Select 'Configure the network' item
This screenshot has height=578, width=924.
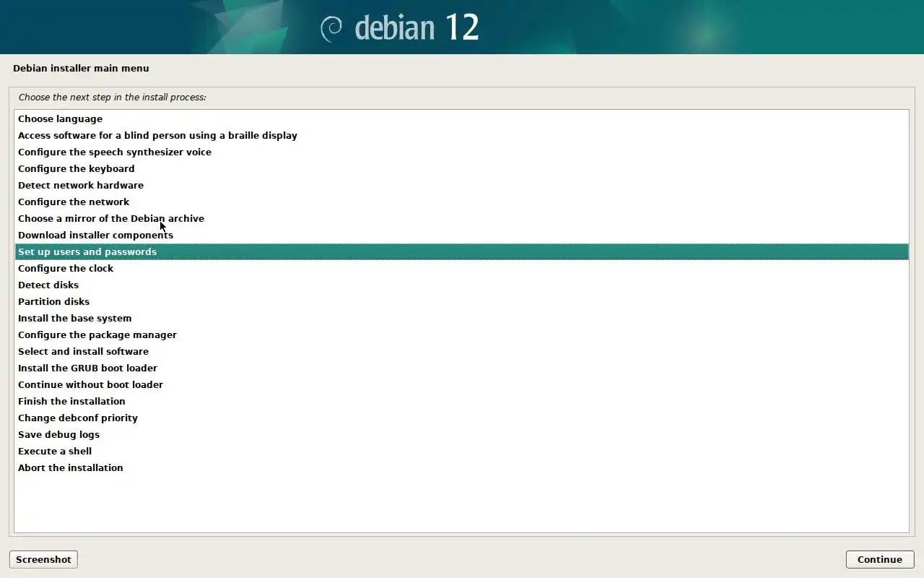click(462, 202)
